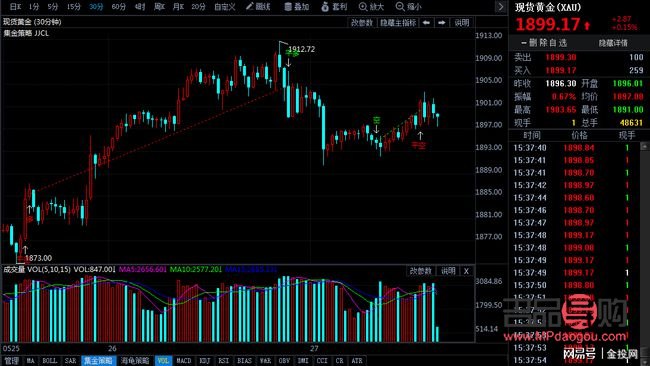650x366 pixels.
Task: Click the 总手 total volume 48631
Action: [x=631, y=123]
